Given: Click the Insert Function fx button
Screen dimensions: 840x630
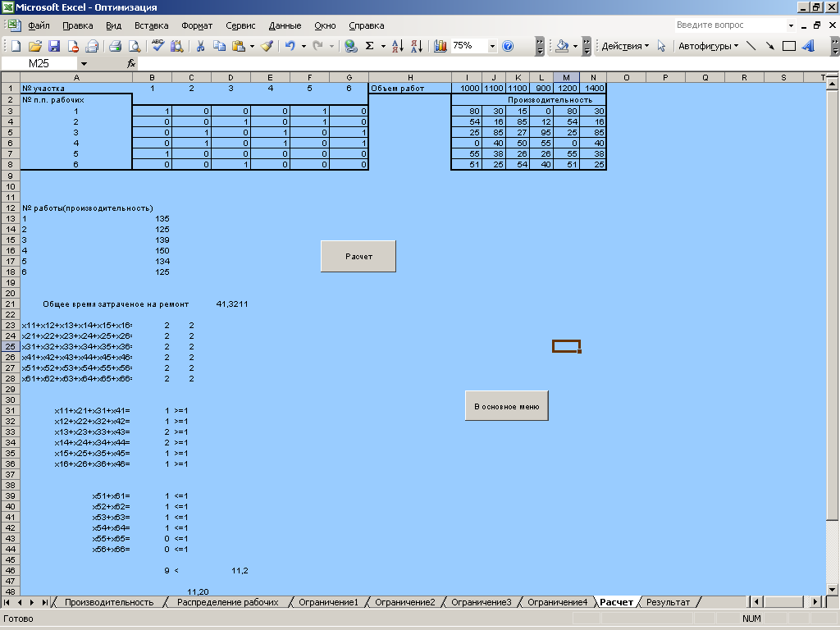Looking at the screenshot, I should pos(131,63).
